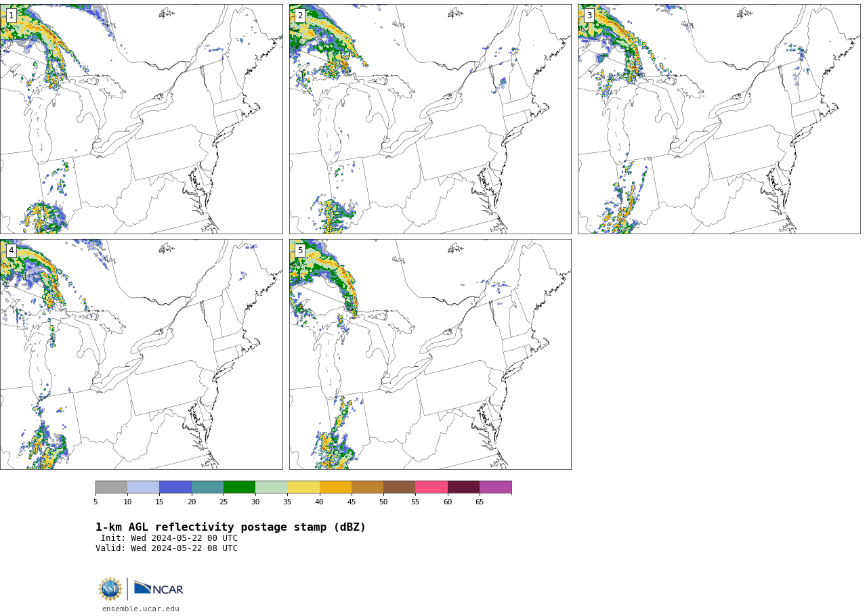Image resolution: width=867 pixels, height=616 pixels.
Task: Click the member label box numbered 3
Action: (589, 16)
